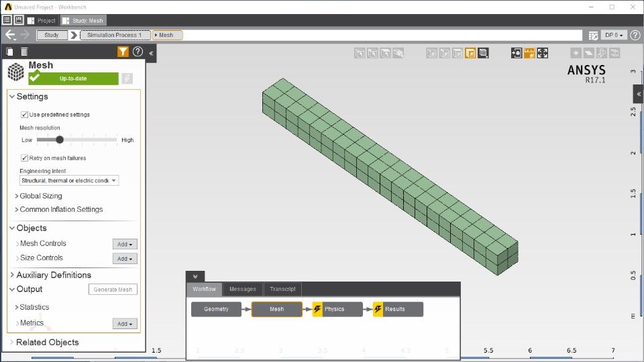Uncheck Use predefined settings

click(x=24, y=115)
